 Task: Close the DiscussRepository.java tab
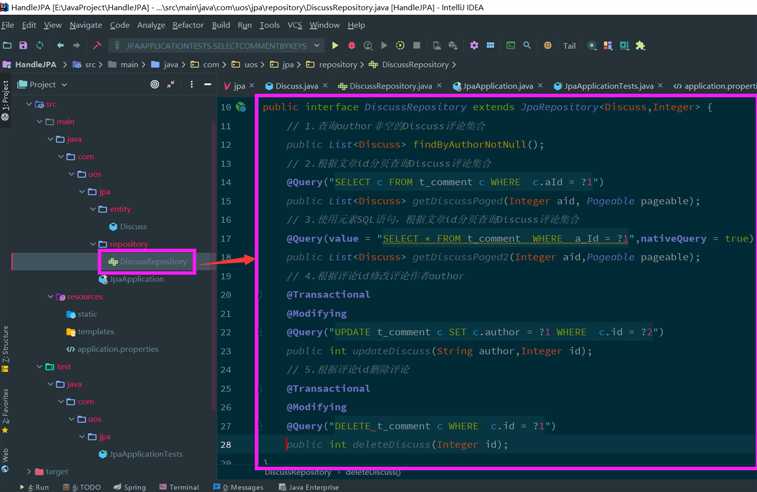click(439, 85)
